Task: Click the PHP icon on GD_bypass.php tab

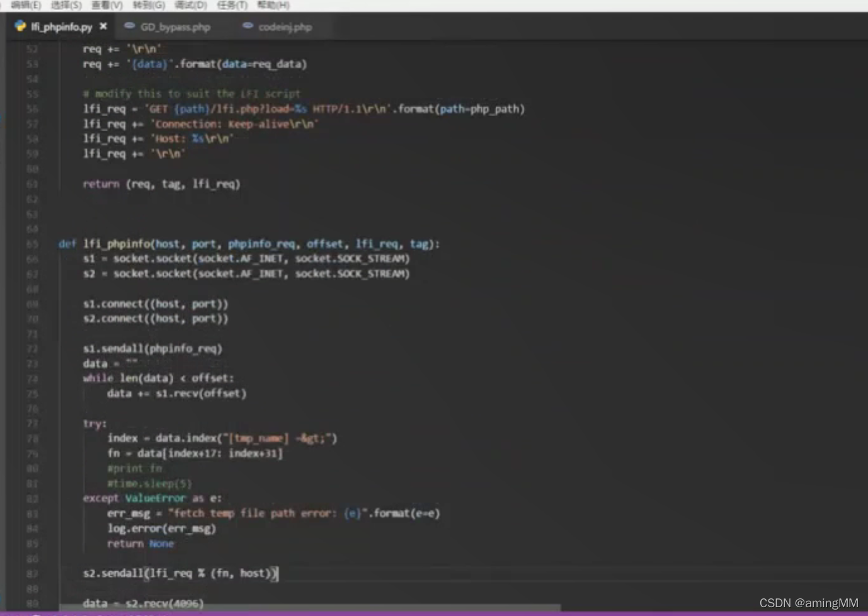Action: tap(130, 26)
